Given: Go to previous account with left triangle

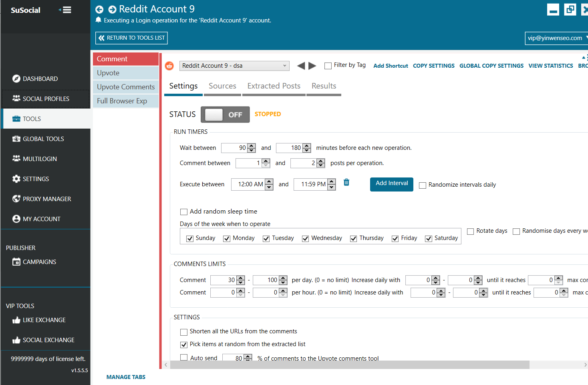Looking at the screenshot, I should pyautogui.click(x=301, y=66).
